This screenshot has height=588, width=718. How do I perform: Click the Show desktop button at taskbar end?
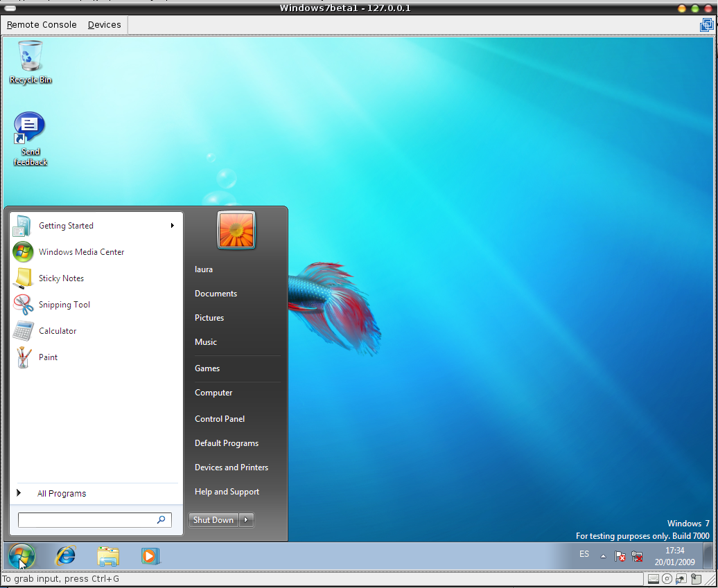[708, 556]
